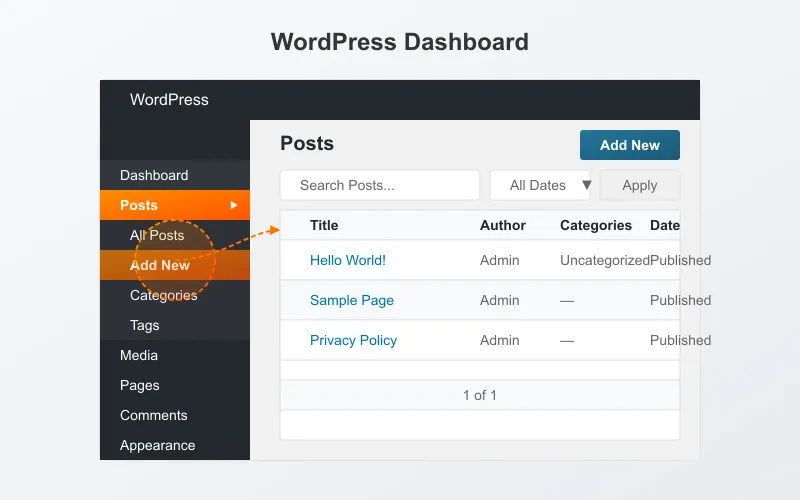Select Posts in the sidebar menu

pos(174,205)
